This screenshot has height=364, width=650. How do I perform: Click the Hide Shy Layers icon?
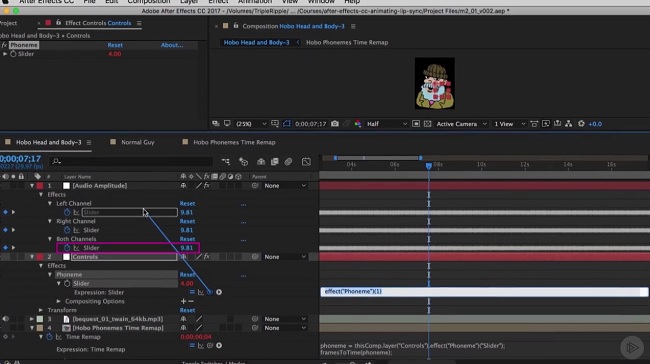tap(261, 162)
